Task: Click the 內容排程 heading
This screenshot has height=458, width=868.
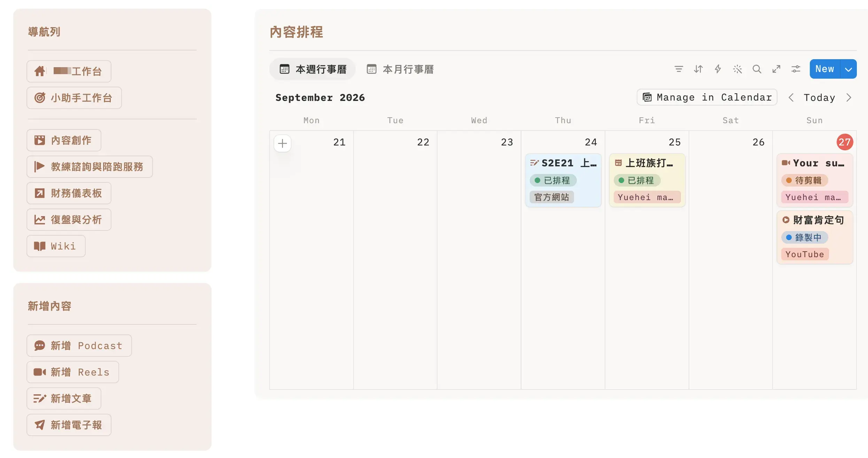Action: 296,32
